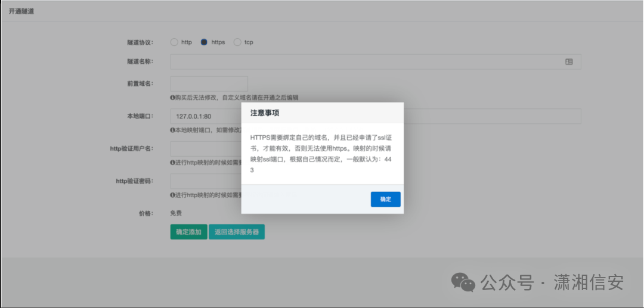This screenshot has height=308, width=644.
Task: Select the https tunnel protocol radio
Action: click(204, 42)
